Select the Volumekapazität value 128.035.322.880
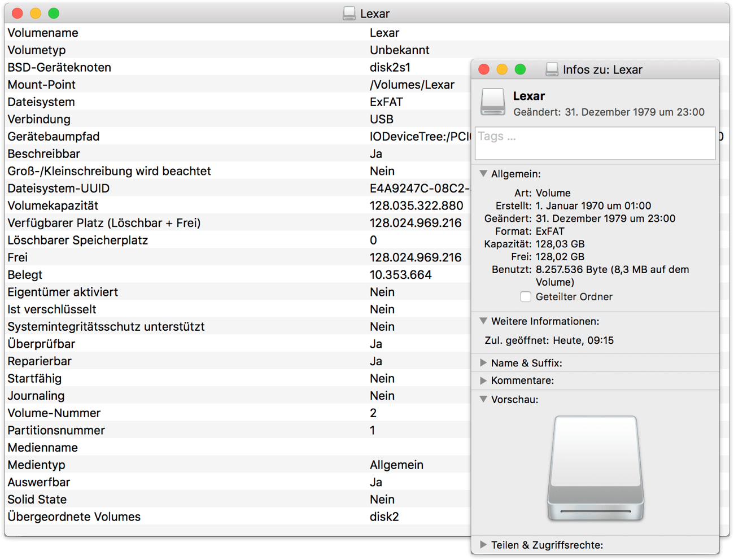Viewport: 734px width, 560px height. [417, 205]
